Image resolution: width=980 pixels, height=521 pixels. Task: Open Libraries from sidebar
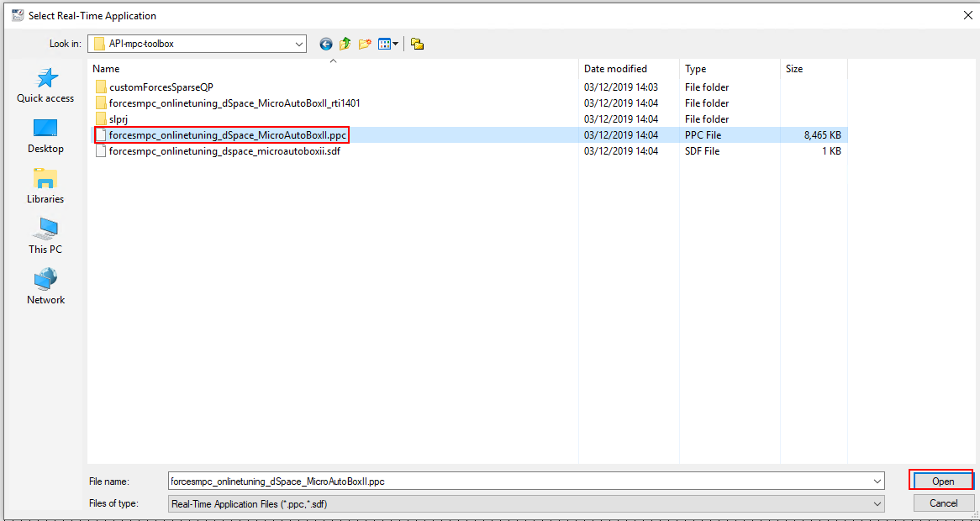(45, 187)
